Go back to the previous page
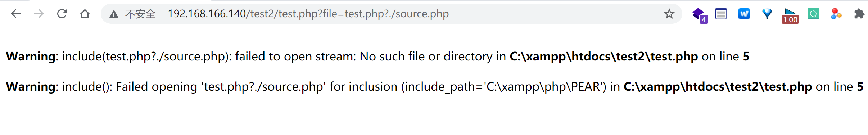The width and height of the screenshot is (868, 135). pos(16,14)
